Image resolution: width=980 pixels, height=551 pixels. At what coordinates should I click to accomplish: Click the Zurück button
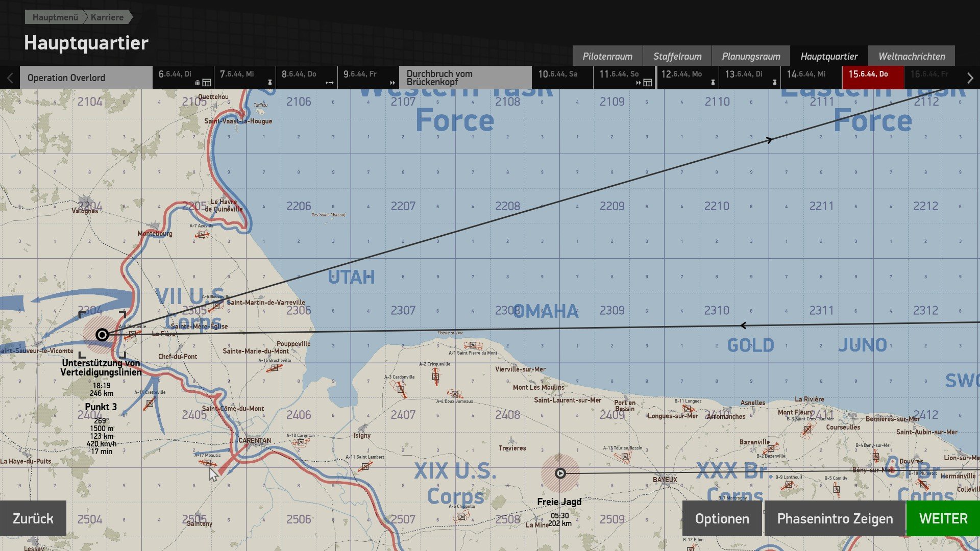pyautogui.click(x=33, y=518)
